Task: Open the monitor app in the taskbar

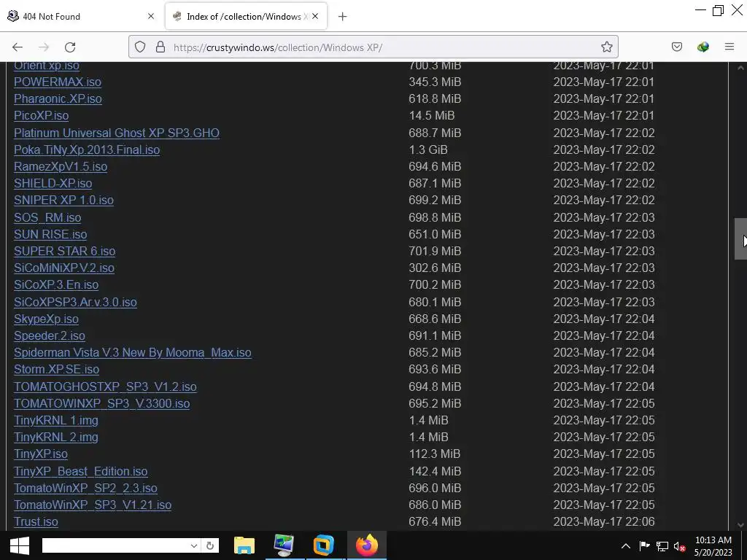Action: (x=284, y=545)
